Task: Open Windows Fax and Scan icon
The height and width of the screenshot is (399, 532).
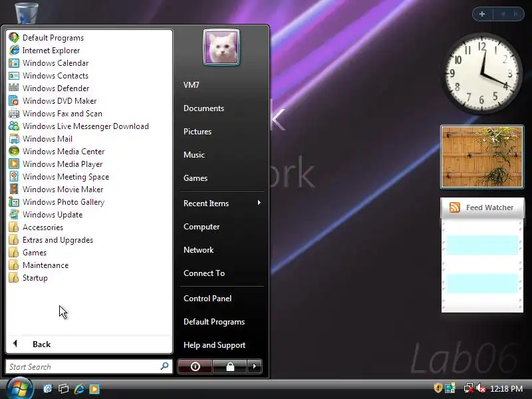Action: point(14,113)
